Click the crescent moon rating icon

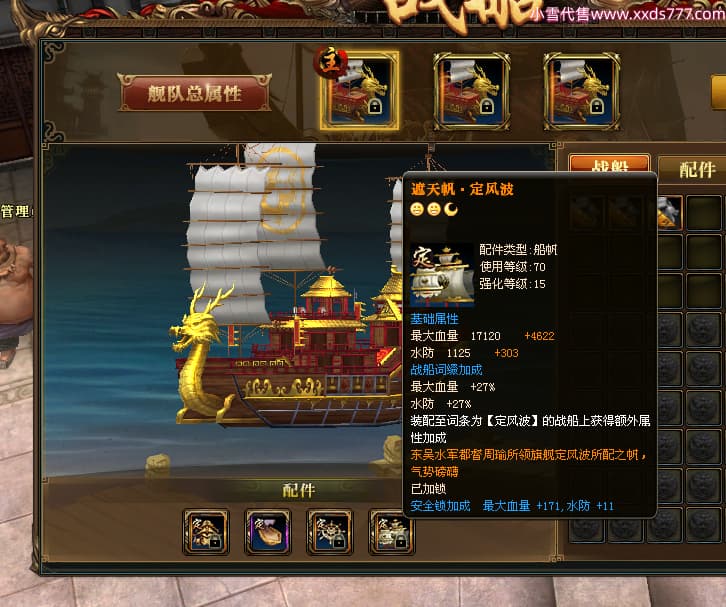(x=451, y=209)
